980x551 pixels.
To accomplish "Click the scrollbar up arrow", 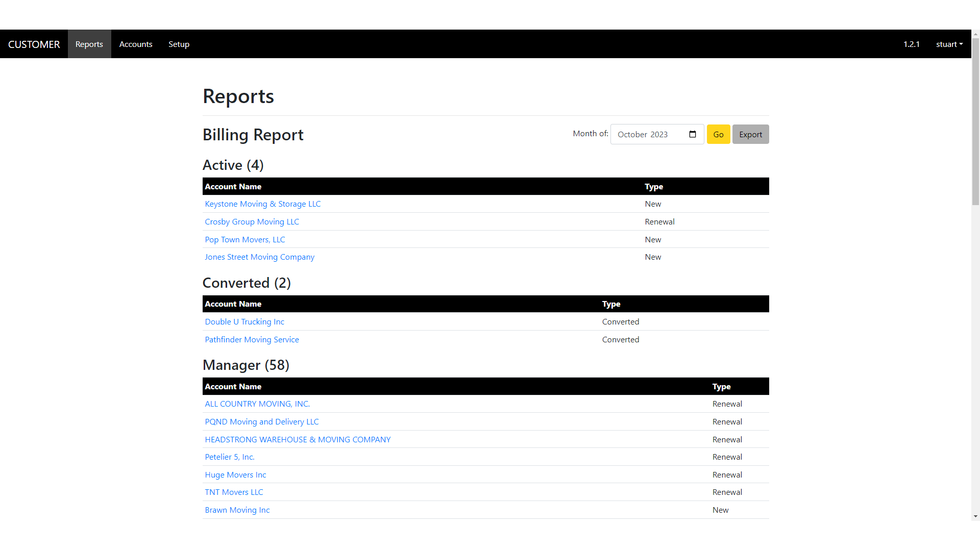I will coord(975,34).
